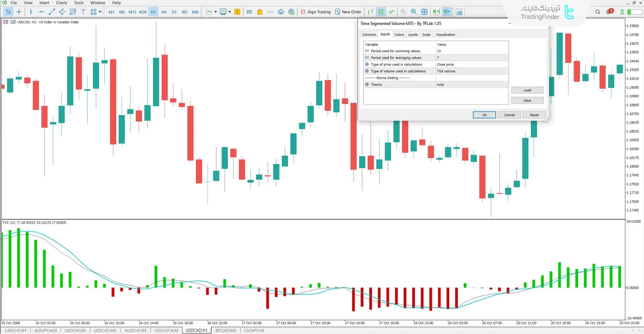The width and height of the screenshot is (644, 334).
Task: Take a chart screenshot with camera tool
Action: (459, 12)
